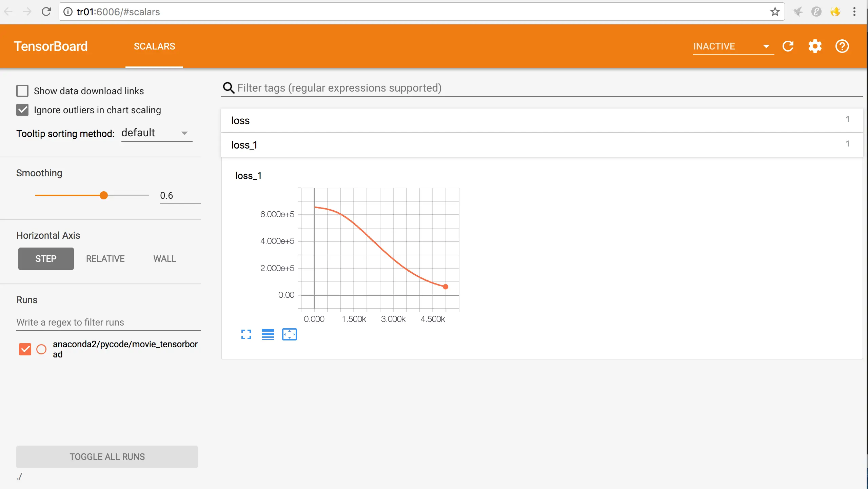Click the Smoothing slider handle
Screen dimensions: 868x489
104,195
